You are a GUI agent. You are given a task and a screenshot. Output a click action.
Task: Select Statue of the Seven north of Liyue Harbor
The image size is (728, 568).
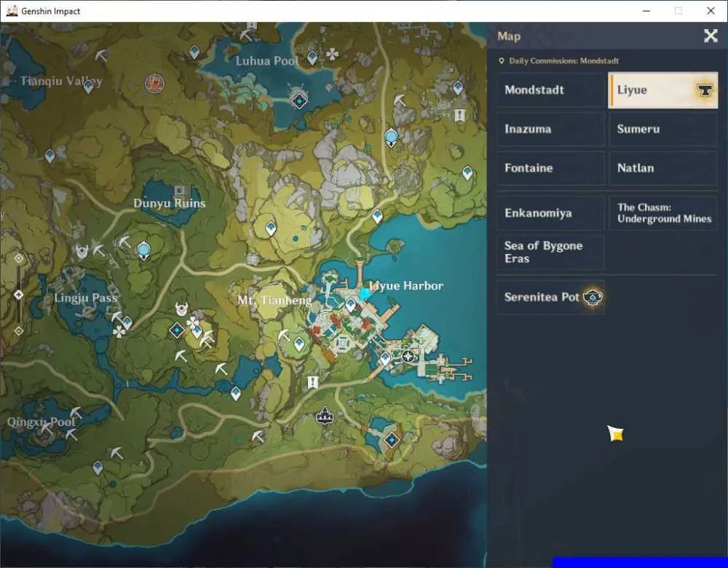pyautogui.click(x=391, y=138)
